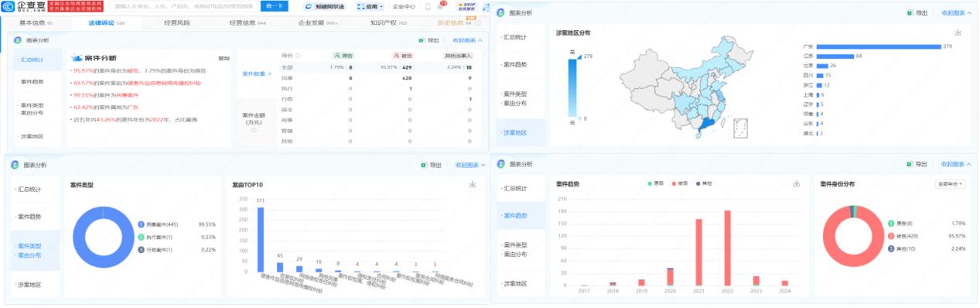
Task: Click the info icon beside 身份 header
Action: (298, 56)
